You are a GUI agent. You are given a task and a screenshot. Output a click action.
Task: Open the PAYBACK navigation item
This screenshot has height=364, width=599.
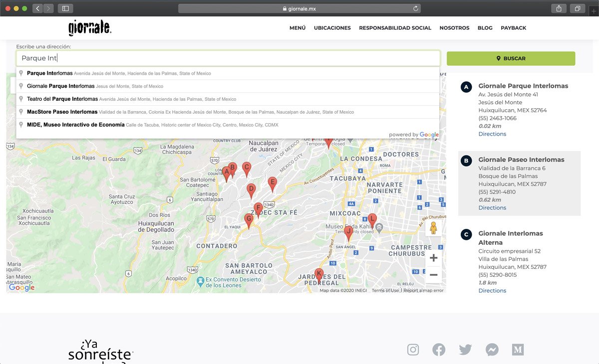(x=514, y=28)
